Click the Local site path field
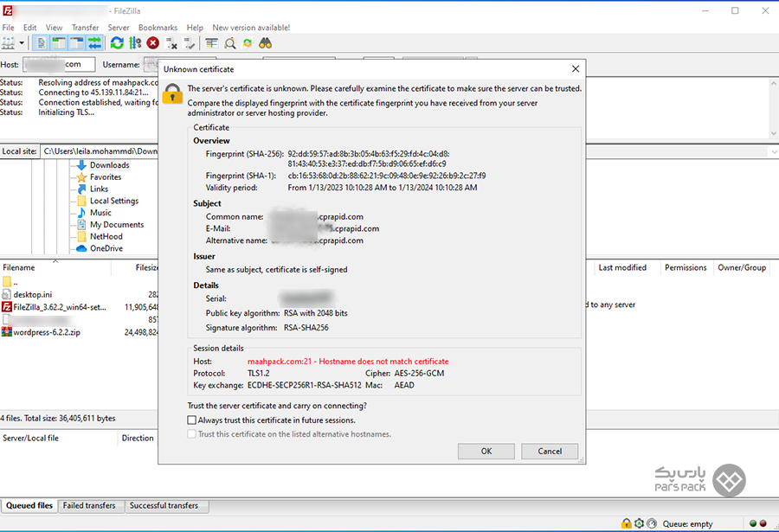 point(100,151)
